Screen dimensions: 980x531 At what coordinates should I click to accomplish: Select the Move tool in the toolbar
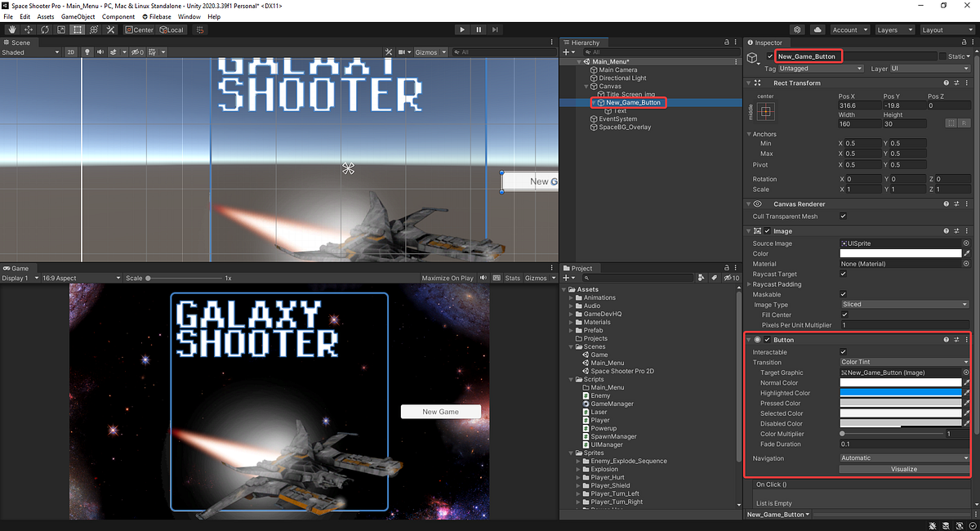[x=27, y=29]
